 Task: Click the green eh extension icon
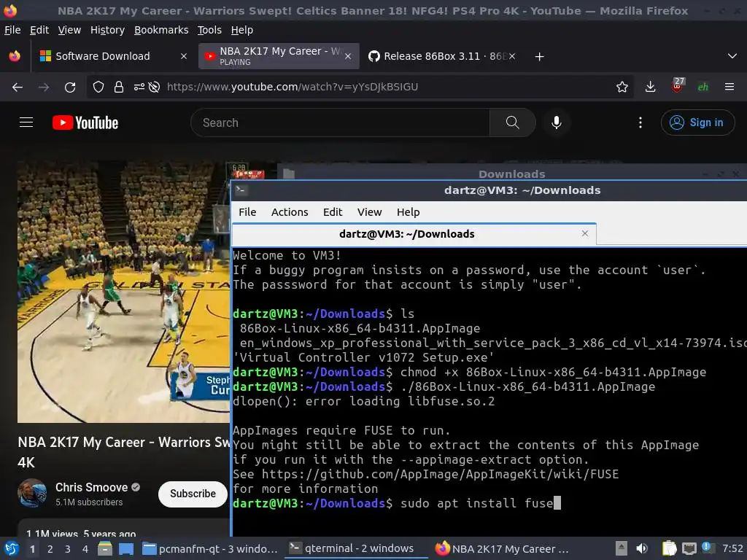(703, 87)
